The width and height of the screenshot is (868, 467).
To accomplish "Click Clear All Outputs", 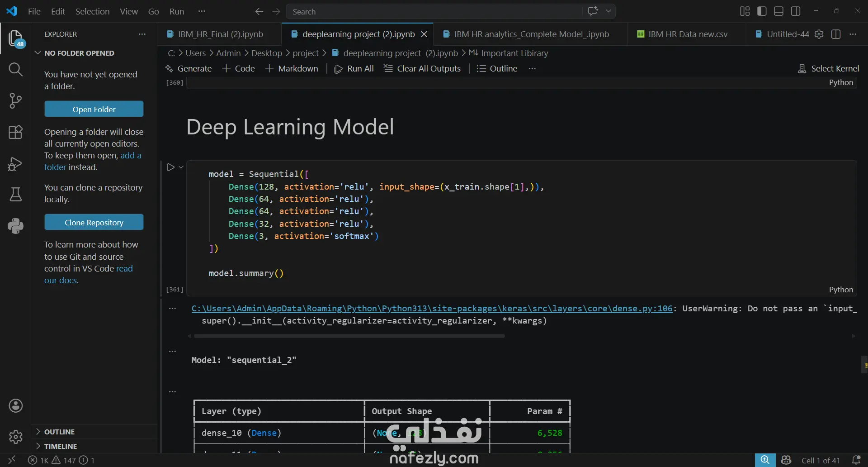I will 422,68.
